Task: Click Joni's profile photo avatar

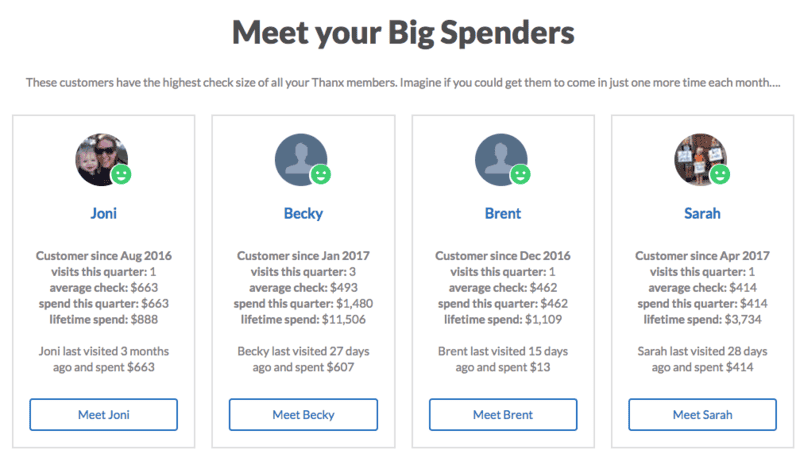Action: (x=102, y=160)
